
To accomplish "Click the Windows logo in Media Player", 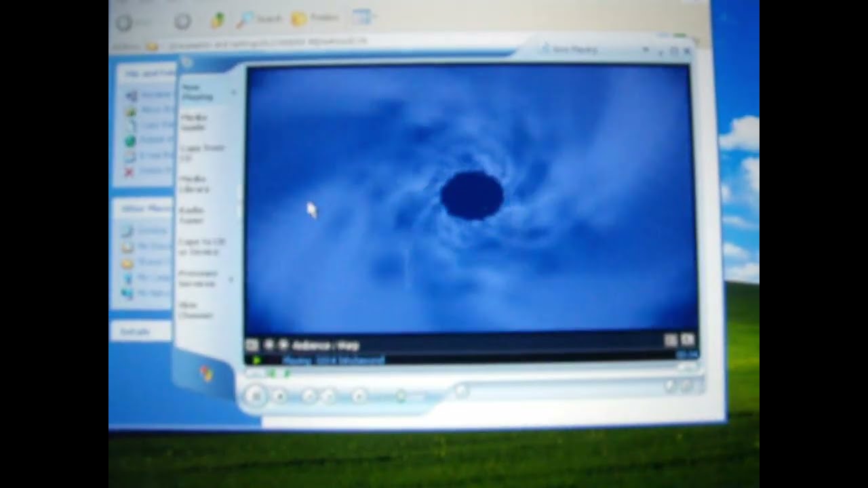I will tap(206, 373).
